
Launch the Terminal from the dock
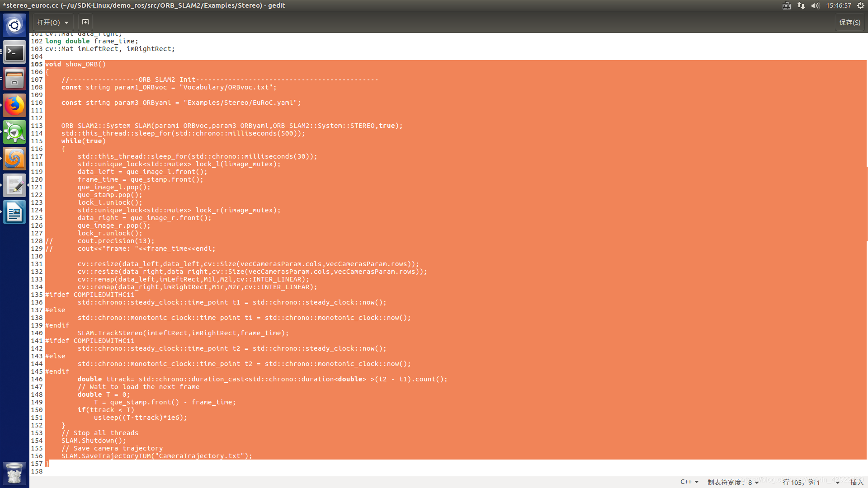(x=14, y=52)
